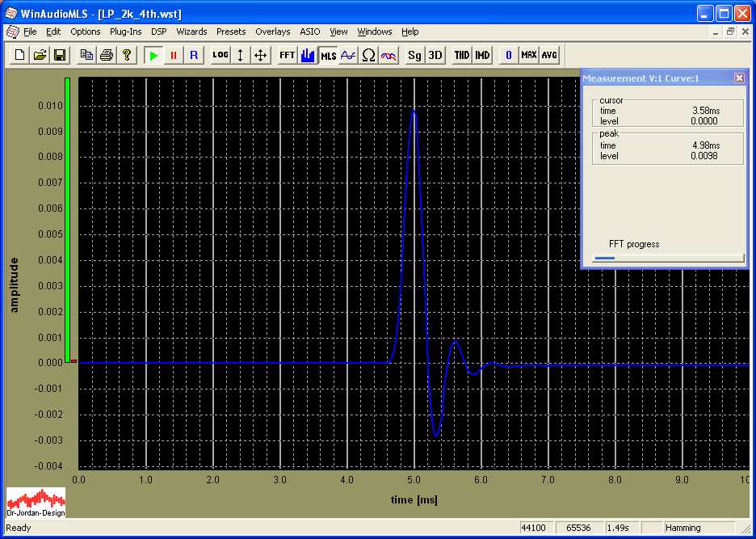
Task: Start measurement with the green play button
Action: [153, 55]
